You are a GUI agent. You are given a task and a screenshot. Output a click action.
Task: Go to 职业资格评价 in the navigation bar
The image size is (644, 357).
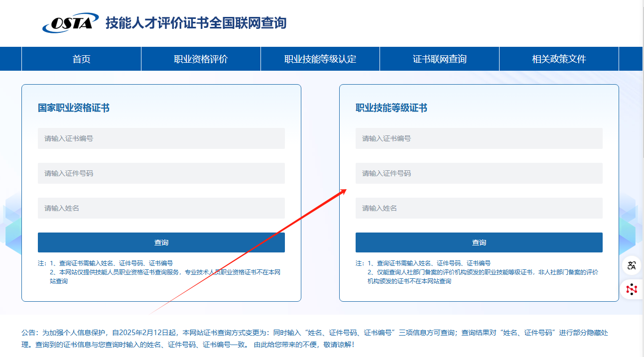click(x=201, y=59)
